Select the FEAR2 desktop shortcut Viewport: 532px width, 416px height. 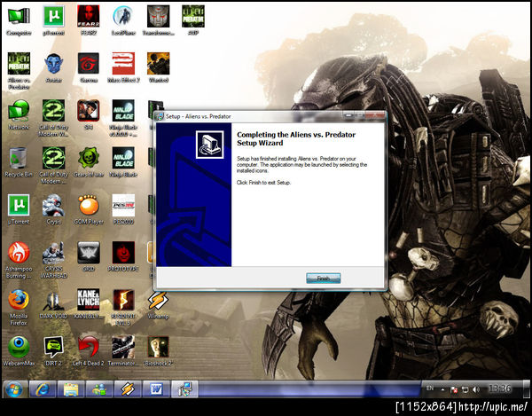(x=88, y=20)
